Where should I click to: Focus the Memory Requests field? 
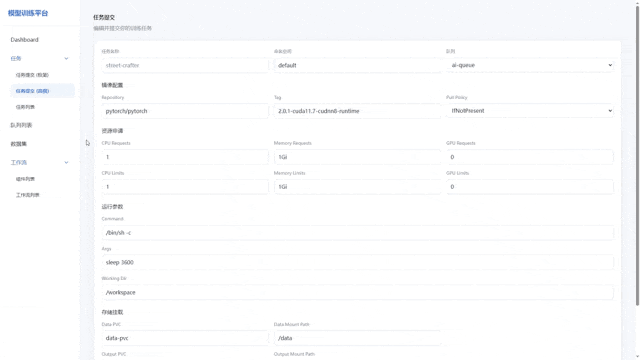357,157
